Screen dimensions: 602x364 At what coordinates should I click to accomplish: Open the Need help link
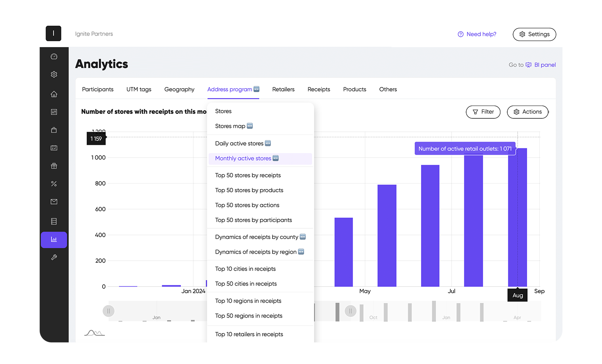(477, 34)
